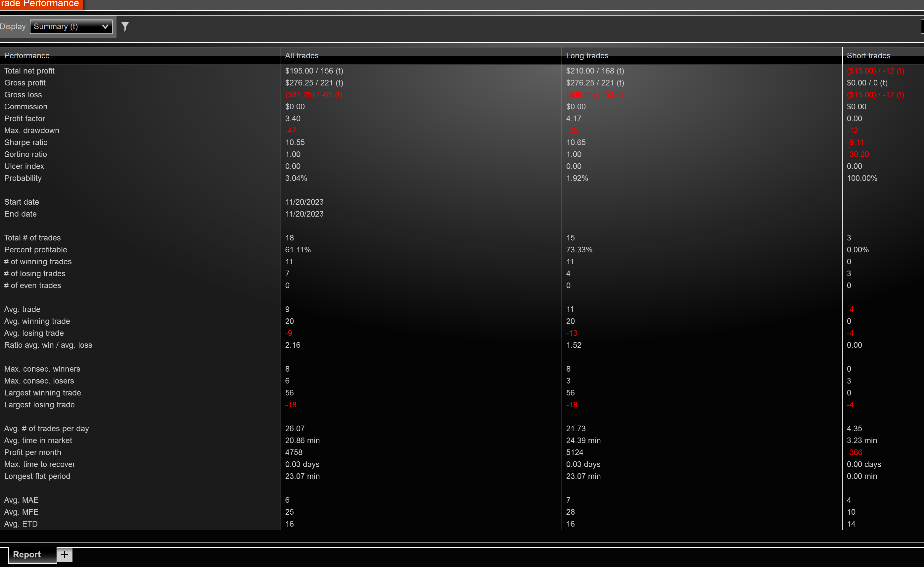The height and width of the screenshot is (567, 924).
Task: Select the Gross loss row label
Action: pyautogui.click(x=23, y=95)
